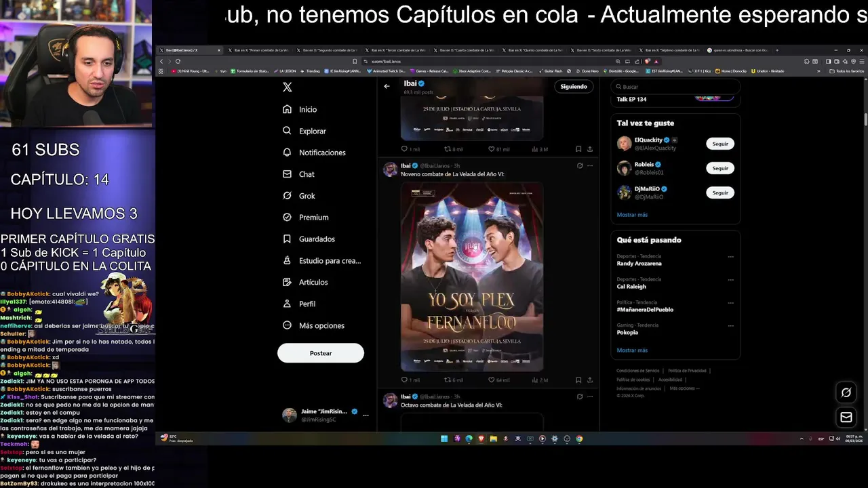Open Grok from the sidebar

click(299, 196)
